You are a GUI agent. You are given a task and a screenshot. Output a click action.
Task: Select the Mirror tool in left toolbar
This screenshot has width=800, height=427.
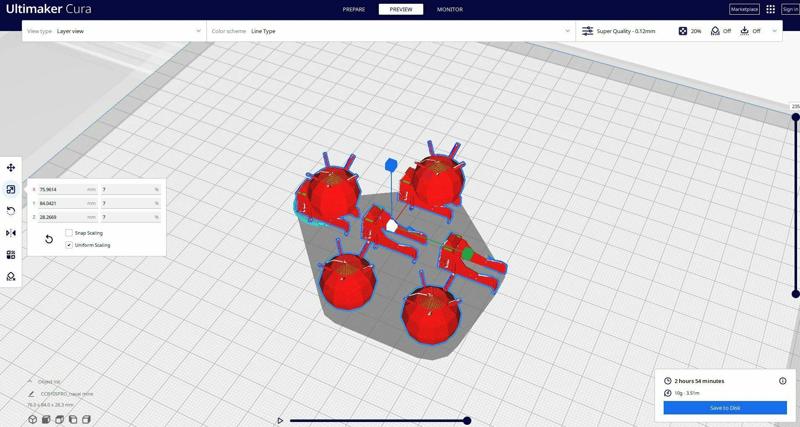11,233
